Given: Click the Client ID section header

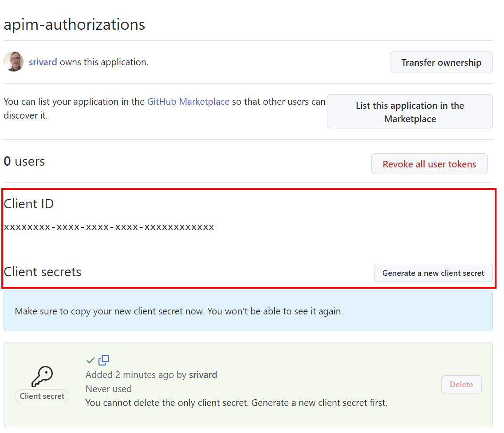Looking at the screenshot, I should coord(28,204).
